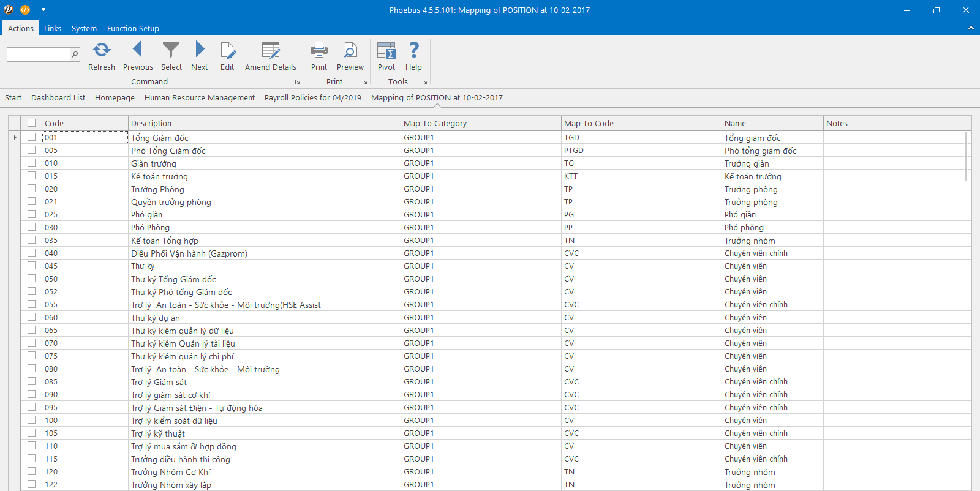Check the row checkbox for code 010
Image resolution: width=980 pixels, height=491 pixels.
31,163
